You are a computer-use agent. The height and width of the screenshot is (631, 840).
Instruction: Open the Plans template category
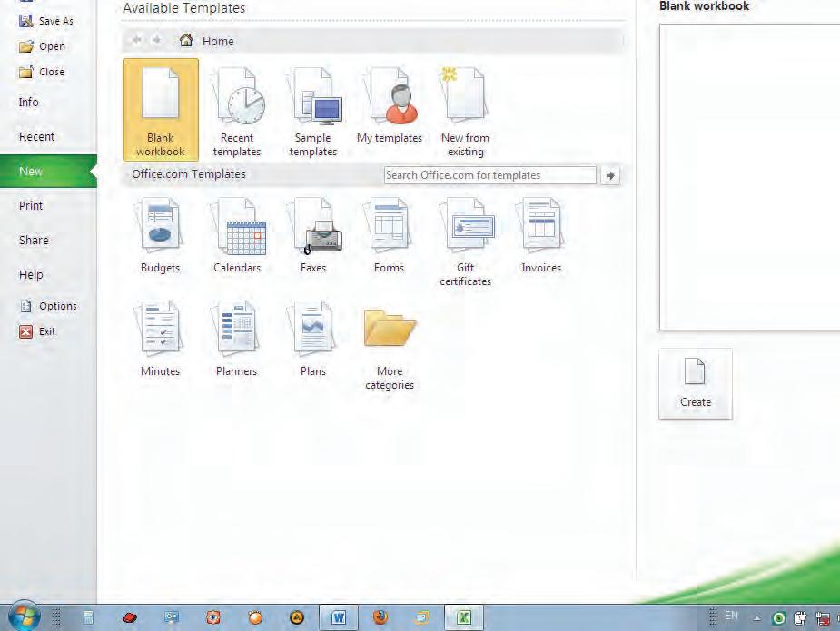pos(313,339)
